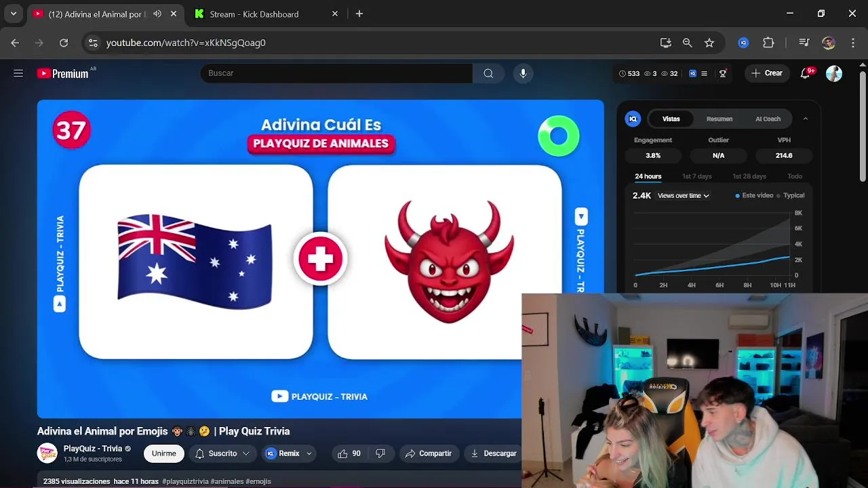Click the browser address bar URL
The image size is (868, 488).
click(186, 43)
